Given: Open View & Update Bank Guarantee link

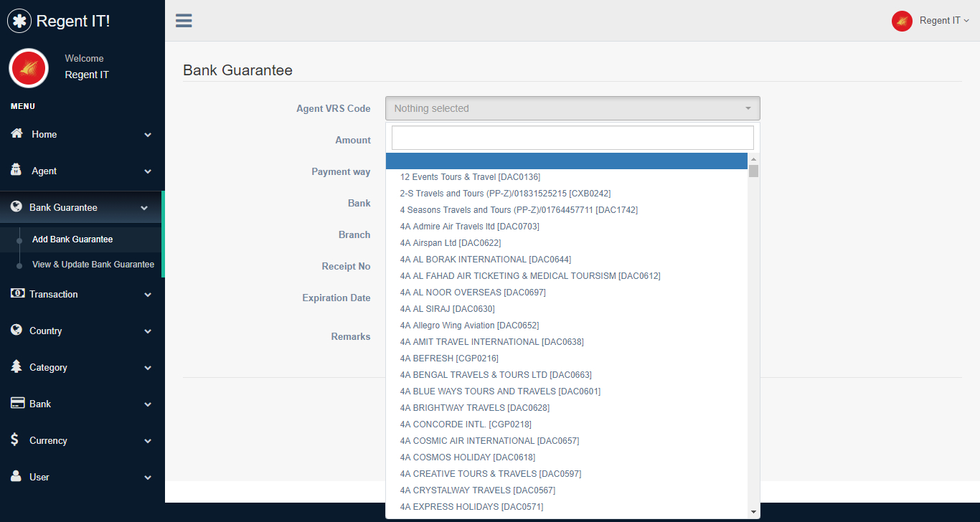Looking at the screenshot, I should [x=93, y=265].
